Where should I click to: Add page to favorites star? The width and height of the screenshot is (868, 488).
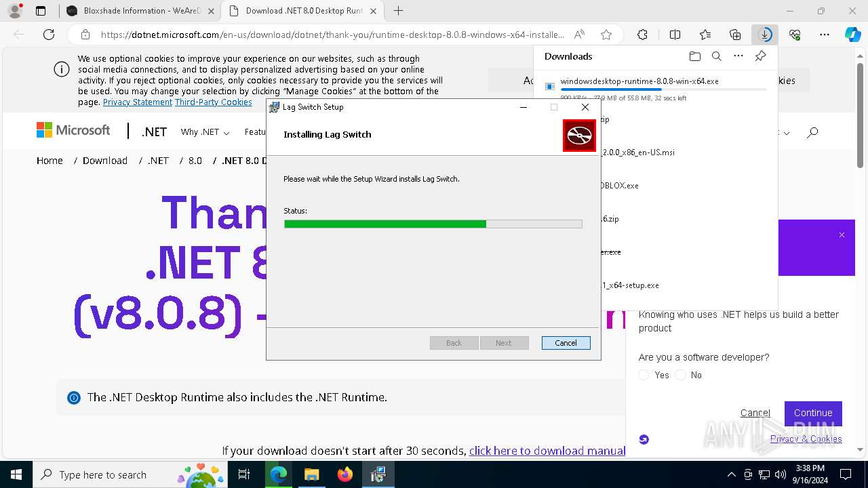tap(606, 35)
